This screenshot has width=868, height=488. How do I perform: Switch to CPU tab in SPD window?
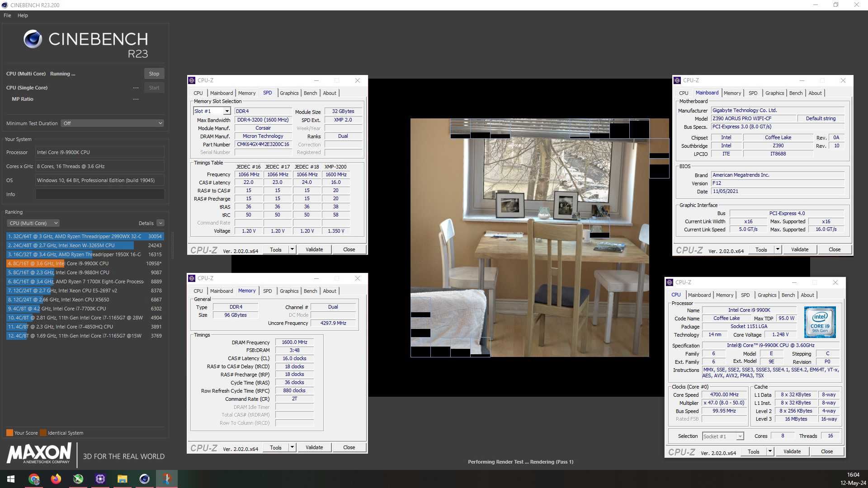coord(198,93)
